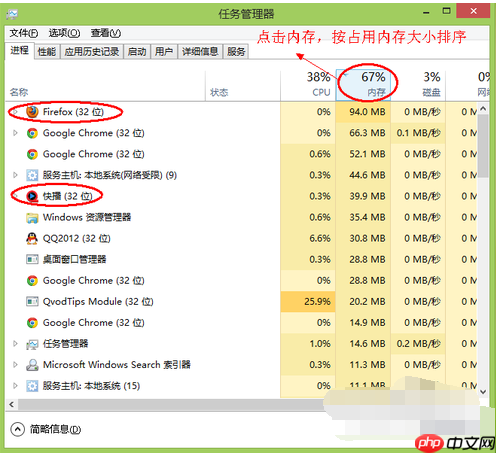496x453 pixels.
Task: Click the Task Manager title bar icon
Action: pyautogui.click(x=12, y=14)
